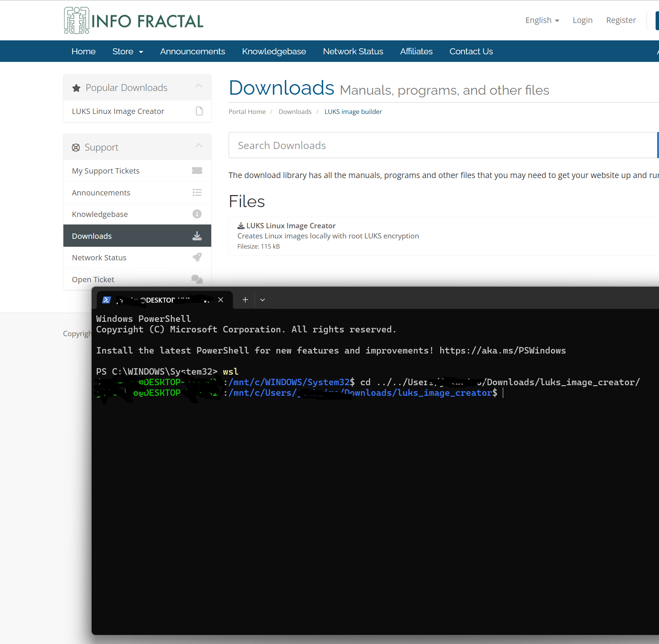Click the file icon beside LUKS Linux Image Creator
This screenshot has width=659, height=644.
(199, 111)
